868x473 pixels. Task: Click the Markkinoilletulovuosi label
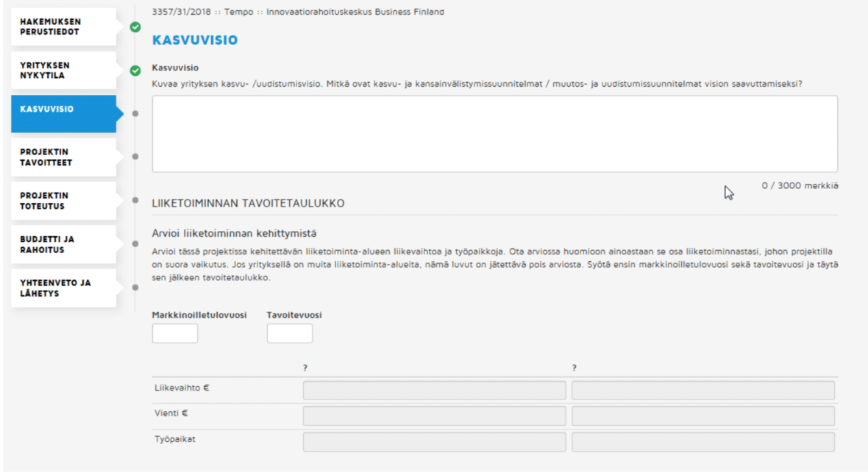(199, 315)
